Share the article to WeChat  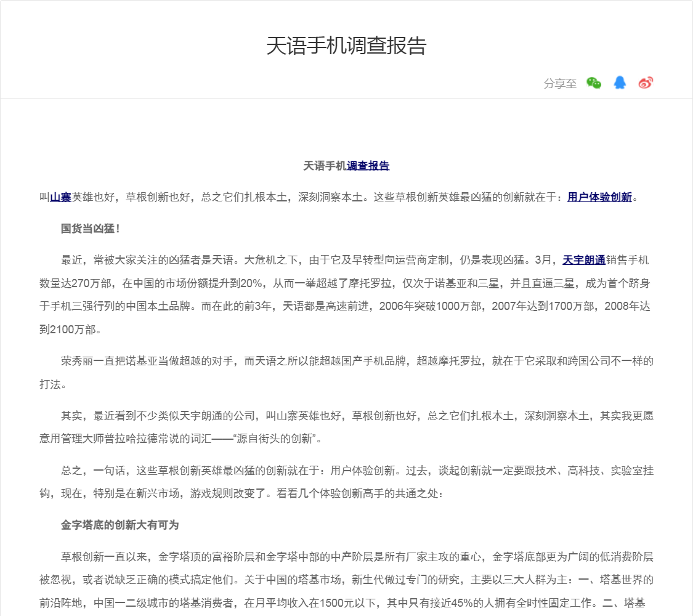coord(594,83)
